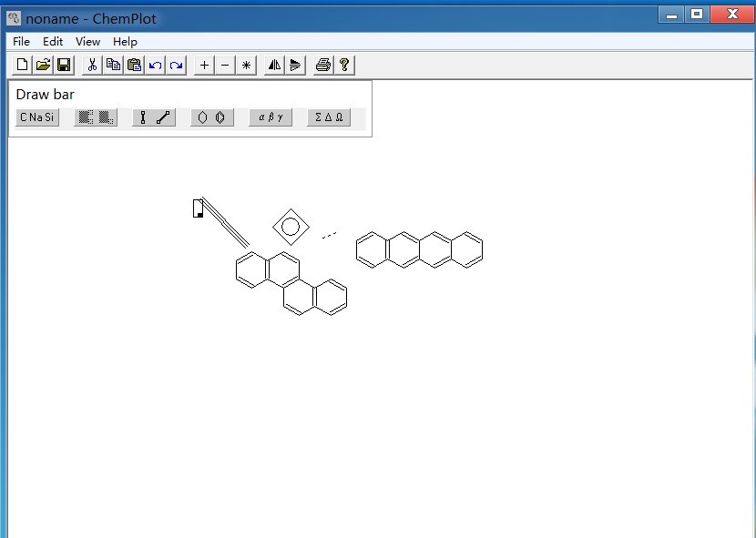Redo the last undone action
Screen dimensions: 756x538
[x=176, y=65]
